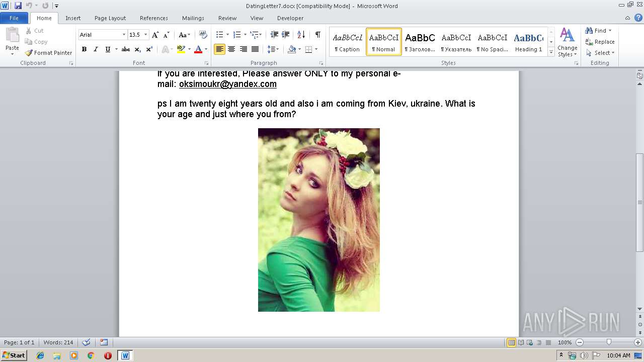Viewport: 644px width, 362px height.
Task: Toggle subscript formatting
Action: click(x=137, y=49)
